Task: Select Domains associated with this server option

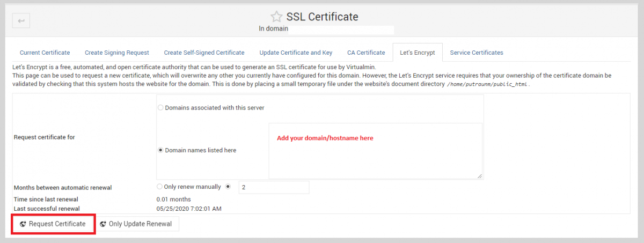Action: click(x=160, y=108)
